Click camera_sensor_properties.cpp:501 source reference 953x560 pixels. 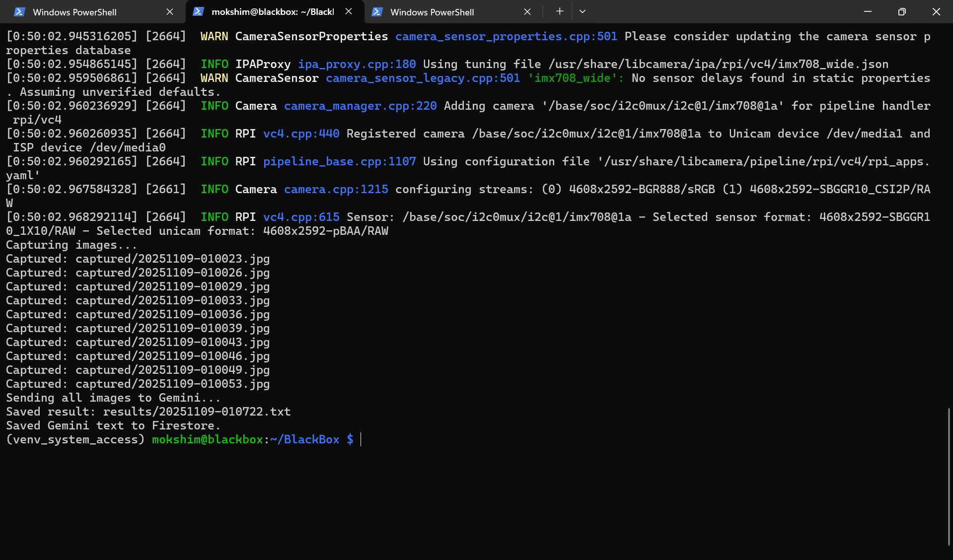click(x=506, y=36)
